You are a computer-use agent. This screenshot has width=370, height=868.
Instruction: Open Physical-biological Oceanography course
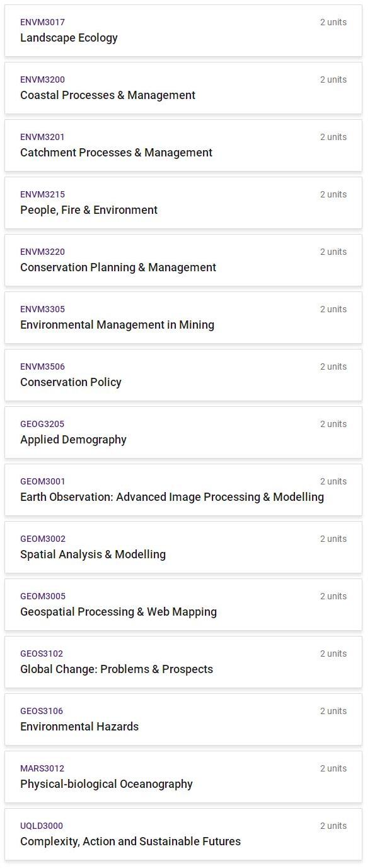tap(183, 777)
